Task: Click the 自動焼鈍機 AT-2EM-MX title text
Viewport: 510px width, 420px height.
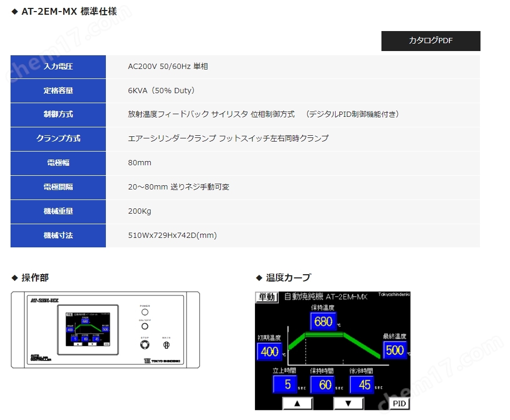Action: (326, 296)
